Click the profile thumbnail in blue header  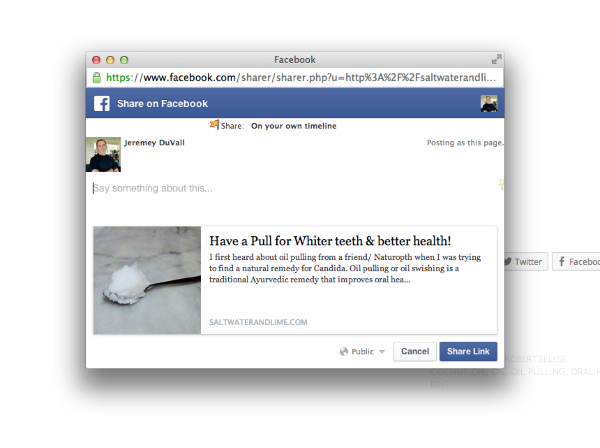click(489, 104)
